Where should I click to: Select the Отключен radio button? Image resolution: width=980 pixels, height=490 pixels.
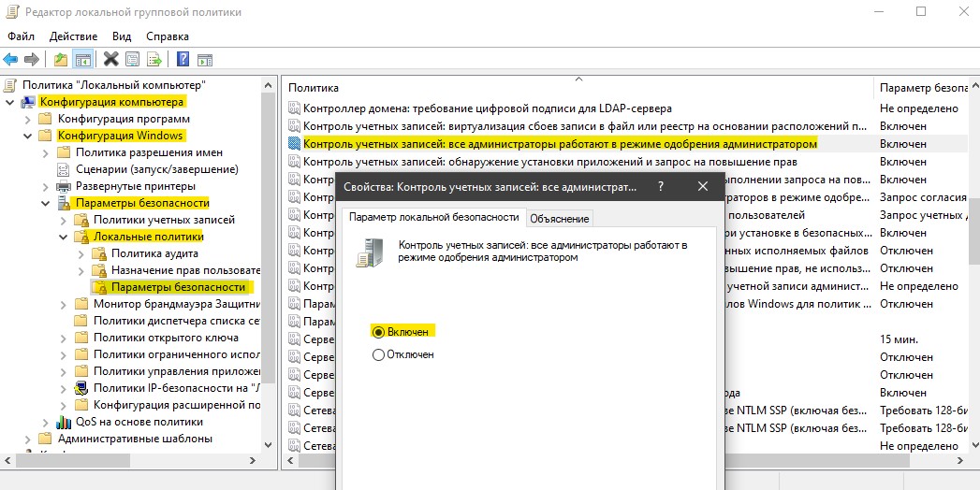point(377,354)
